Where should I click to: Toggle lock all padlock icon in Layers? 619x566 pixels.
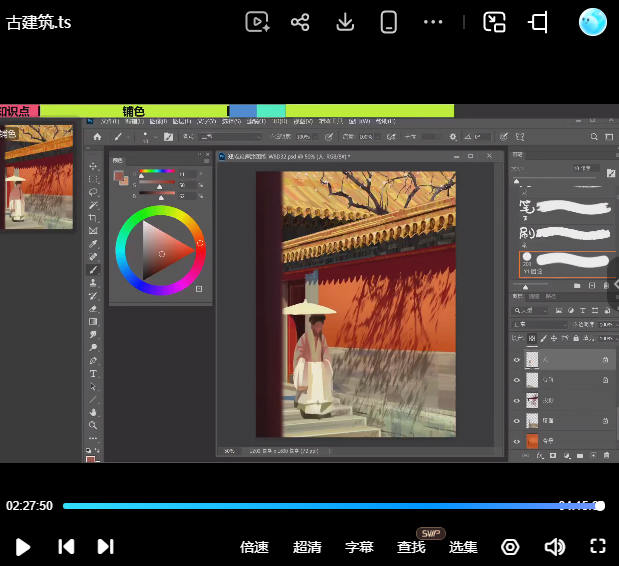[x=576, y=338]
